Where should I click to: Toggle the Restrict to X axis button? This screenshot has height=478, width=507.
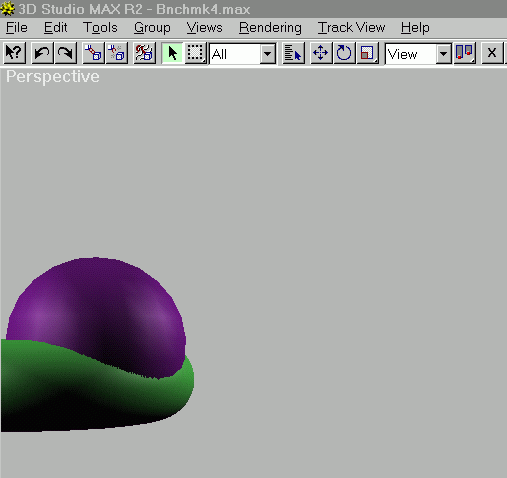click(x=492, y=53)
